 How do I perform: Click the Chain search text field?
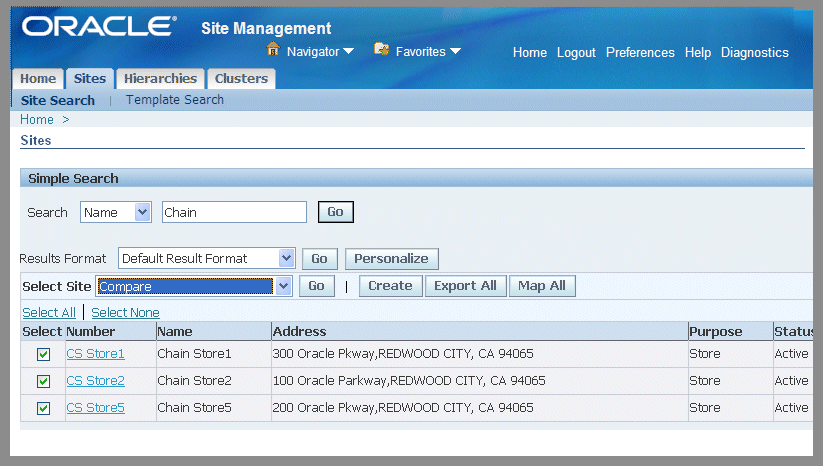coord(234,212)
